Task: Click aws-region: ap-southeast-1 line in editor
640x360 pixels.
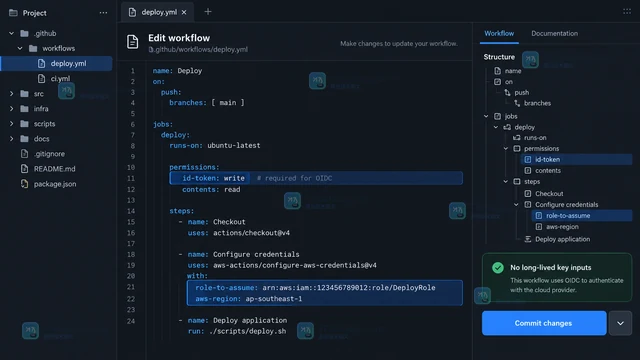Action: point(249,299)
